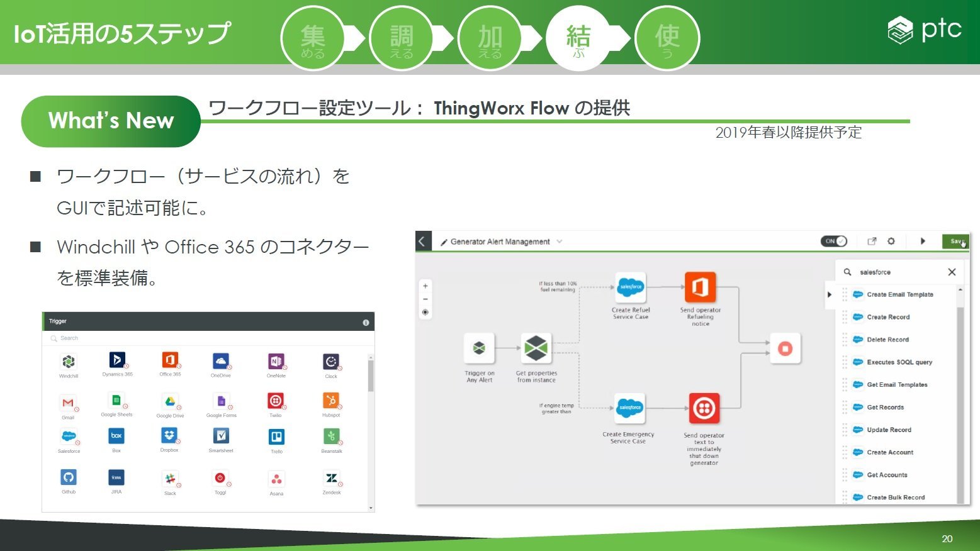Choose the OneDrive connector icon
980x551 pixels.
tap(220, 361)
